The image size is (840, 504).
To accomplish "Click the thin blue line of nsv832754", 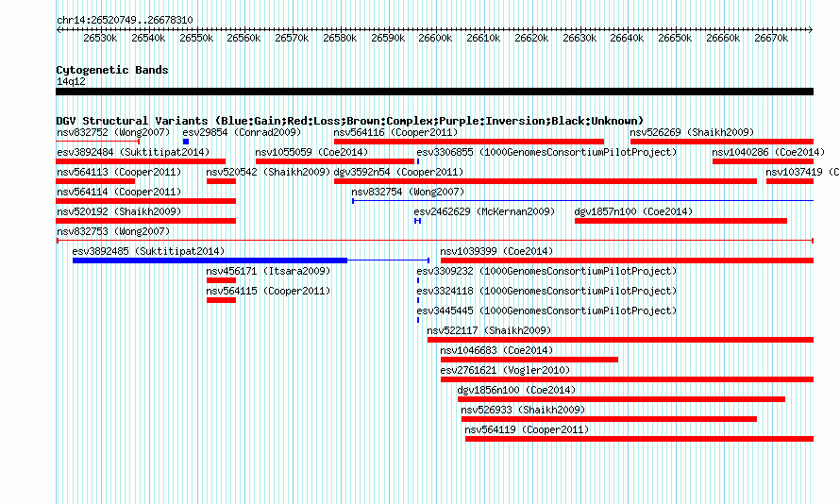I will coord(583,201).
